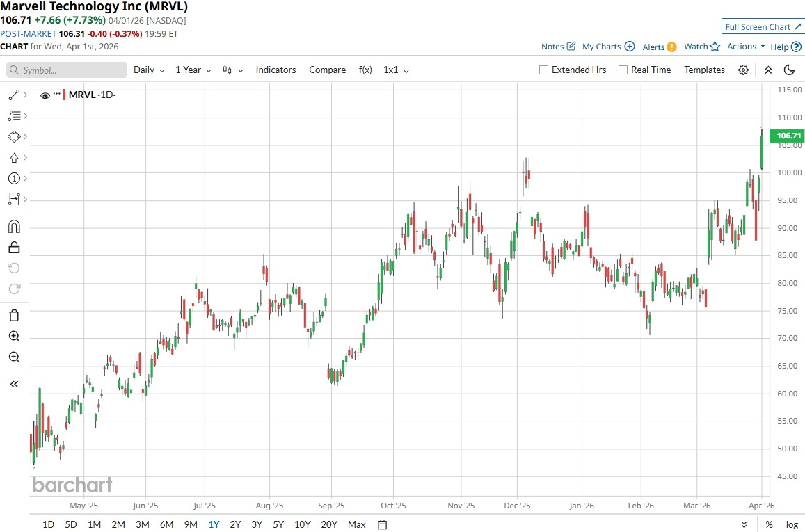Toggle the lock drawings icon
The image size is (805, 532).
pyautogui.click(x=14, y=248)
